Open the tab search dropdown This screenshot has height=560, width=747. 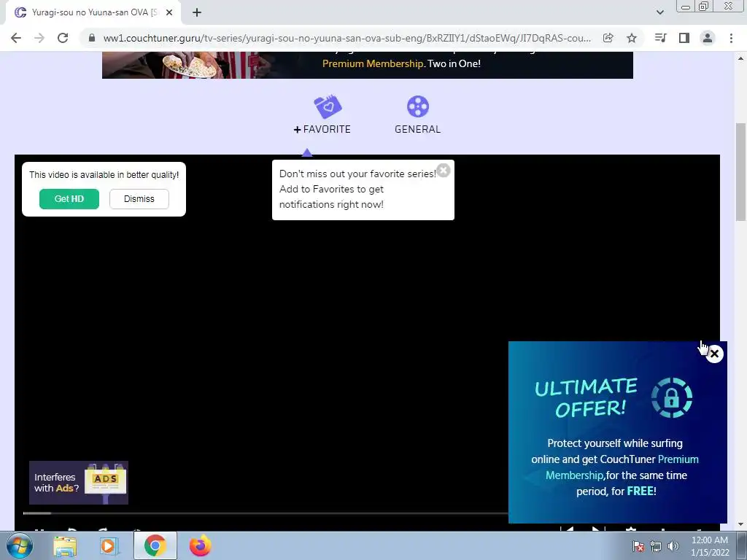click(x=659, y=12)
